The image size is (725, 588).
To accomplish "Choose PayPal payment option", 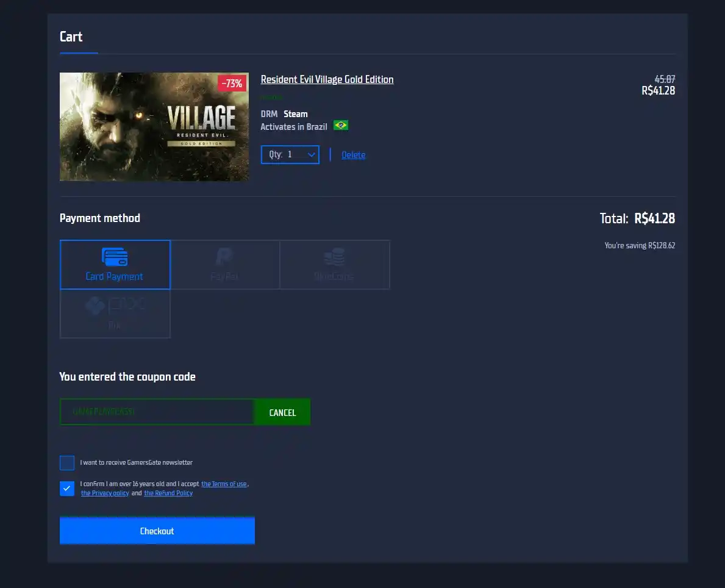I will [x=225, y=265].
